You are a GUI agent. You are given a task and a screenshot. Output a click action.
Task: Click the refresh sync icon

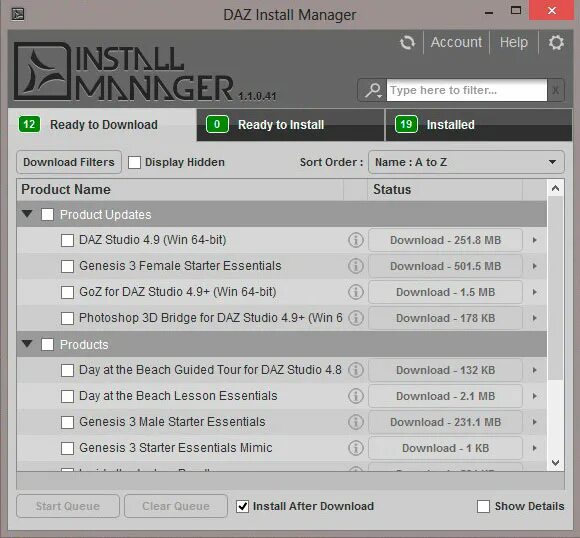coord(407,43)
